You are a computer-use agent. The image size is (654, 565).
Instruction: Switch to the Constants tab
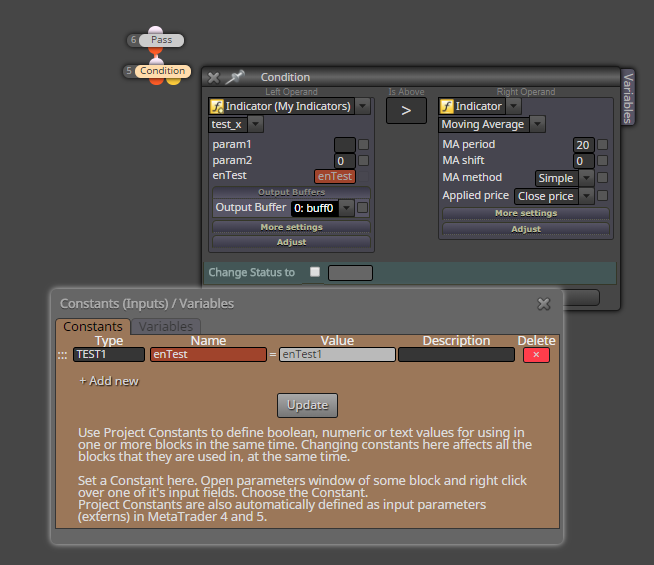pyautogui.click(x=93, y=326)
